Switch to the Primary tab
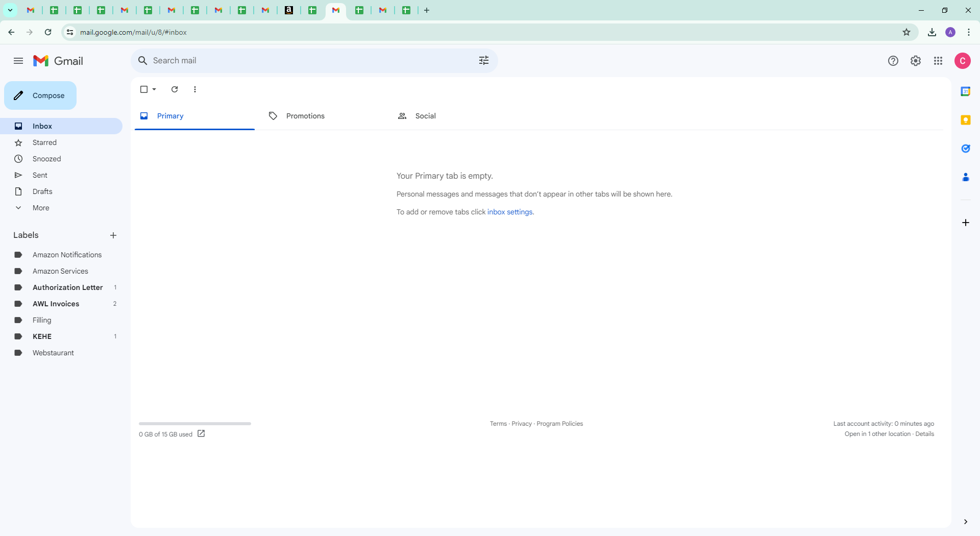This screenshot has width=980, height=536. pyautogui.click(x=194, y=116)
